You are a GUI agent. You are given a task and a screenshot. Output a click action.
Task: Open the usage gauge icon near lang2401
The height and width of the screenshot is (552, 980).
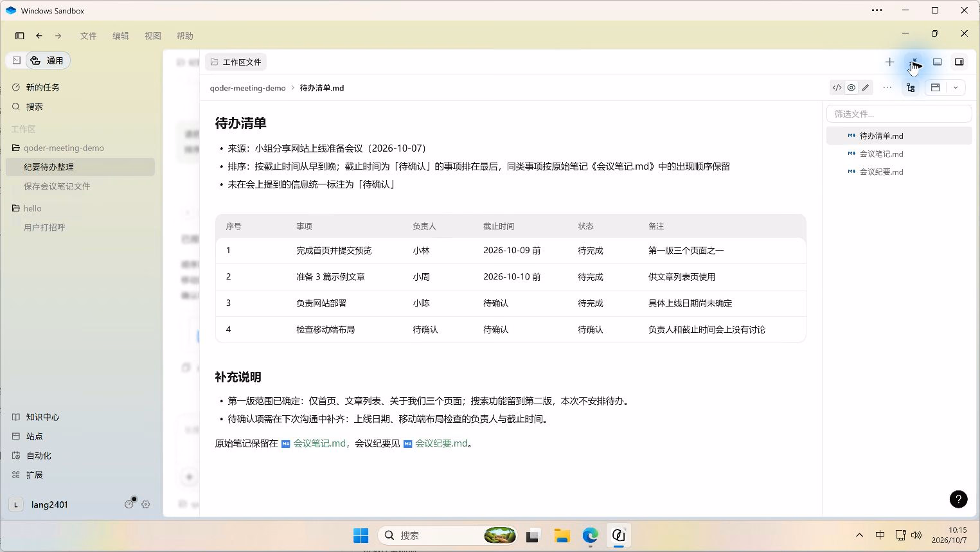pos(129,504)
